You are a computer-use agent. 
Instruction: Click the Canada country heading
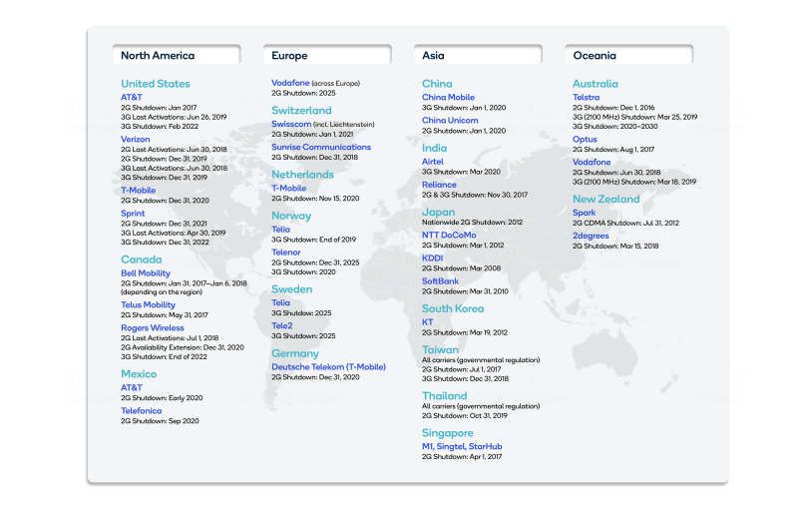[x=142, y=259]
